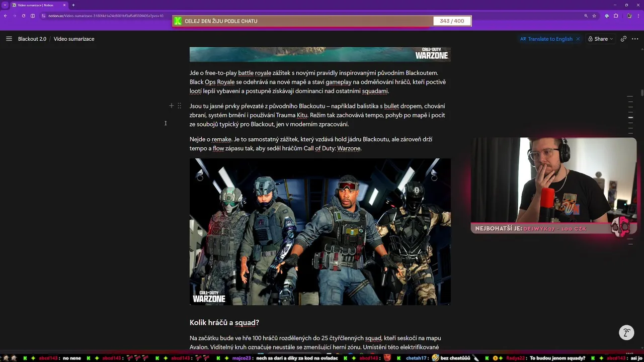Open the browser three-dot menu

click(x=638, y=16)
